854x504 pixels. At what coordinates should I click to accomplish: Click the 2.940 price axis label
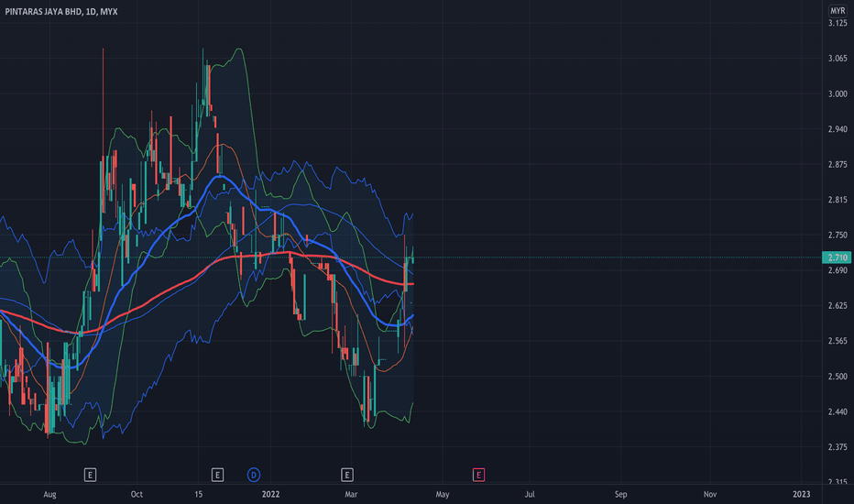point(838,129)
